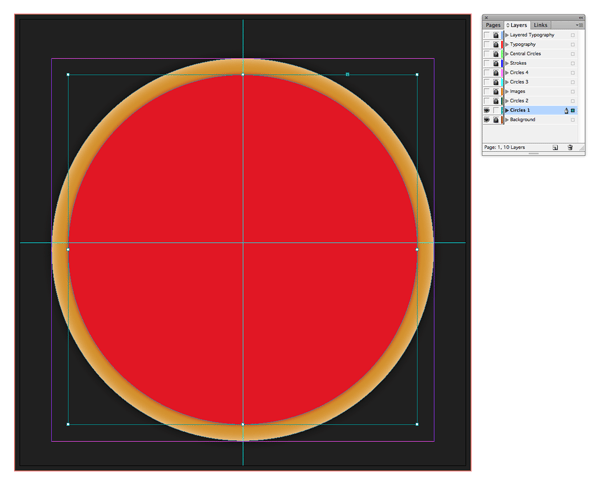The height and width of the screenshot is (486, 600).
Task: Click selection square on Circles 4 row
Action: coord(573,73)
